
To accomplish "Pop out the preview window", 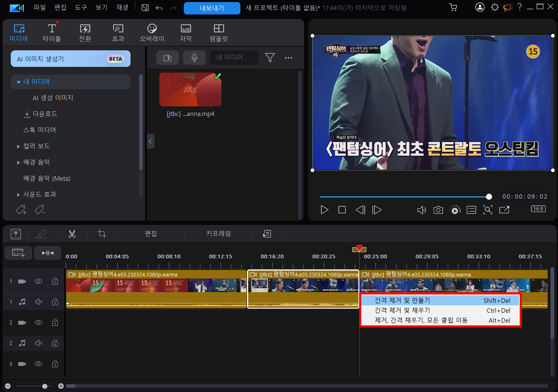I will coord(504,210).
